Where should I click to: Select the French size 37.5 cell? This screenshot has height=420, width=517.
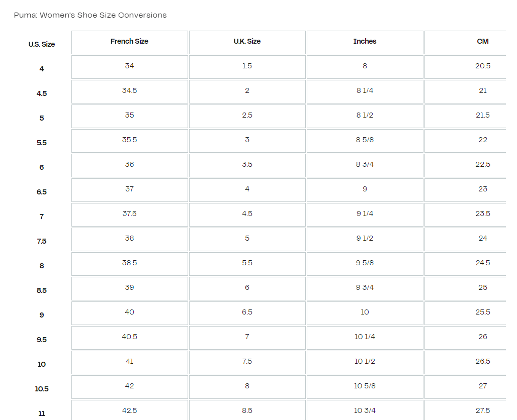click(129, 214)
